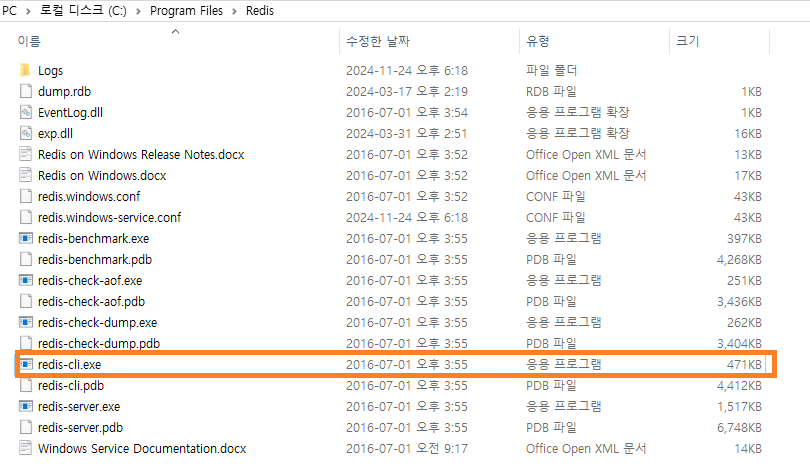
Task: Select the redis-check-aof.pdb file name
Action: (91, 302)
